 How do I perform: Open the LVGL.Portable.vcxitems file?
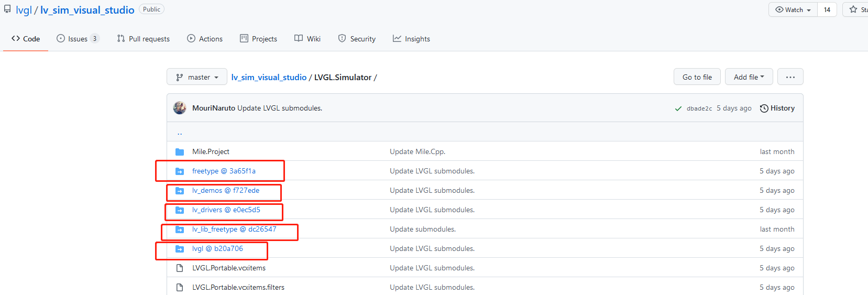tap(229, 268)
